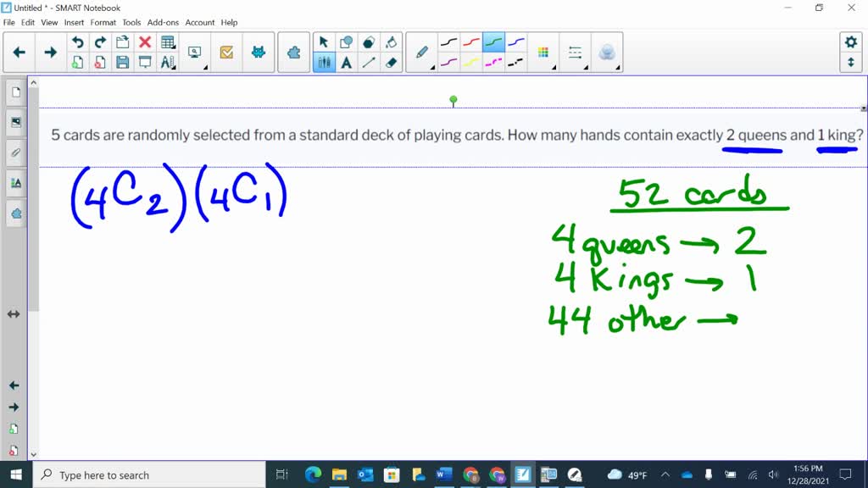The height and width of the screenshot is (488, 868).
Task: Select the Eraser tool
Action: coord(391,62)
